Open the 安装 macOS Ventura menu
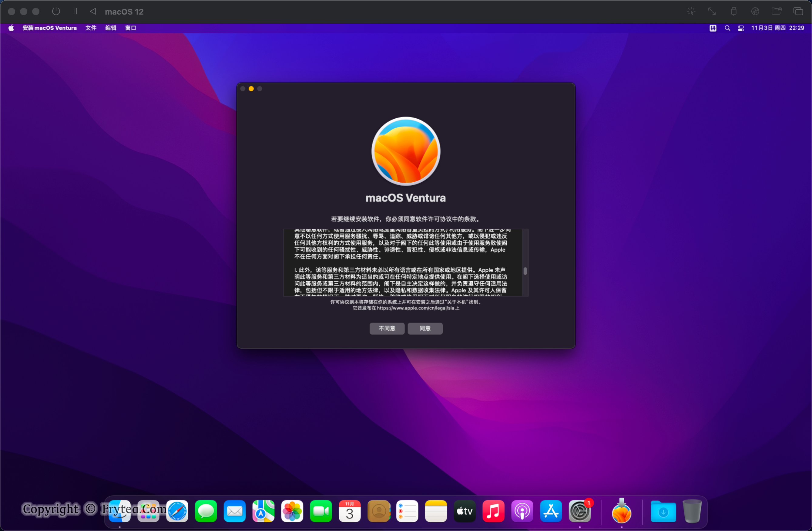Viewport: 812px width, 531px height. (49, 28)
